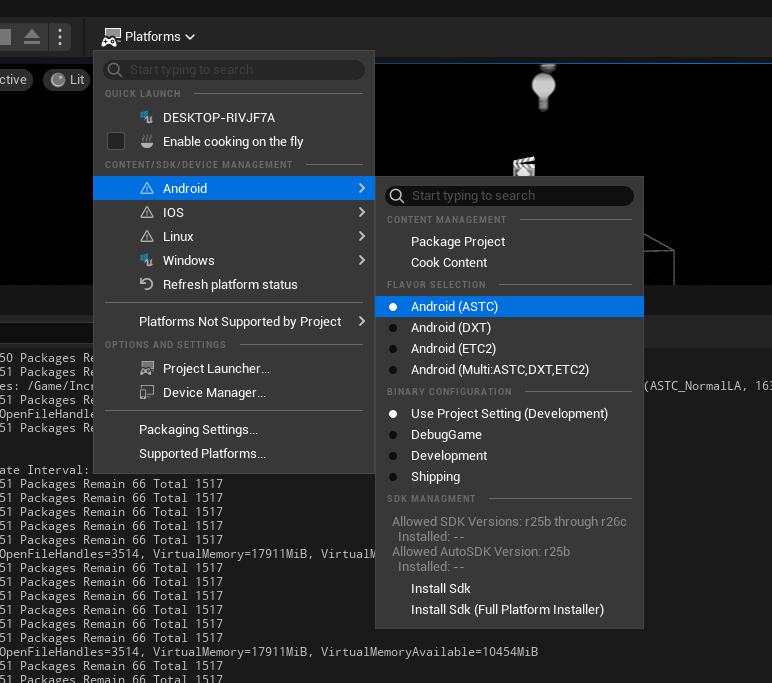Expand IOS submenu arrow
The height and width of the screenshot is (683, 772).
click(362, 212)
